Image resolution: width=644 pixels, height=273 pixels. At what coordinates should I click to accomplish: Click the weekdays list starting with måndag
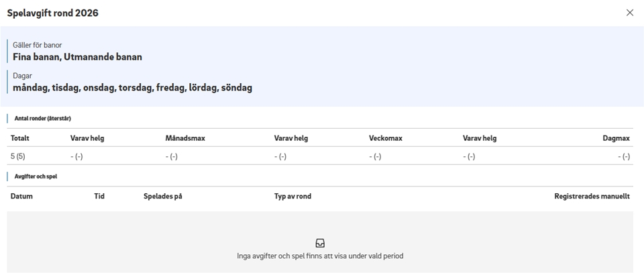(132, 88)
